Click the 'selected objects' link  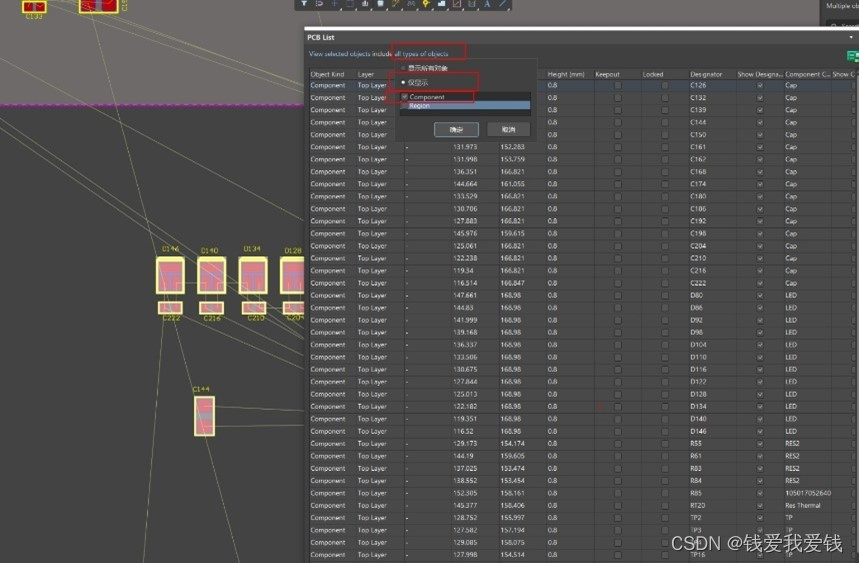(x=347, y=54)
